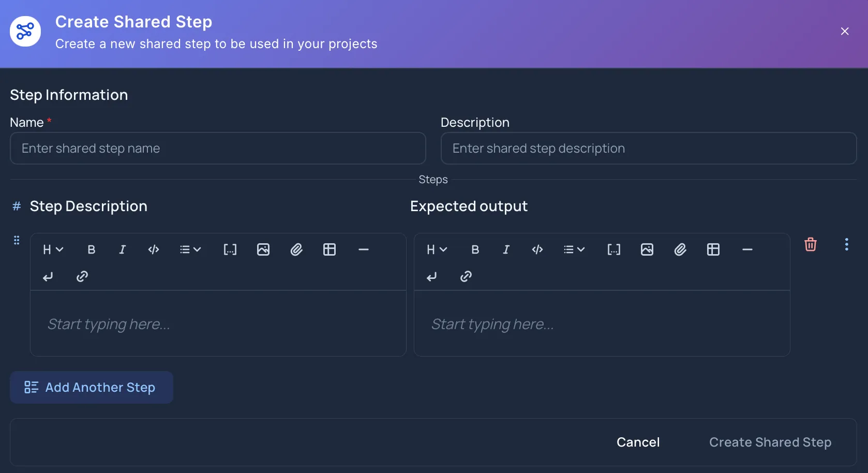
Task: Open list dropdown in Expected output editor
Action: 574,249
